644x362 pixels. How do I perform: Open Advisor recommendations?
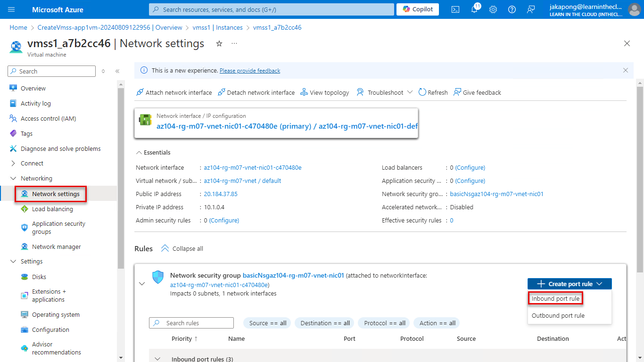(x=56, y=348)
